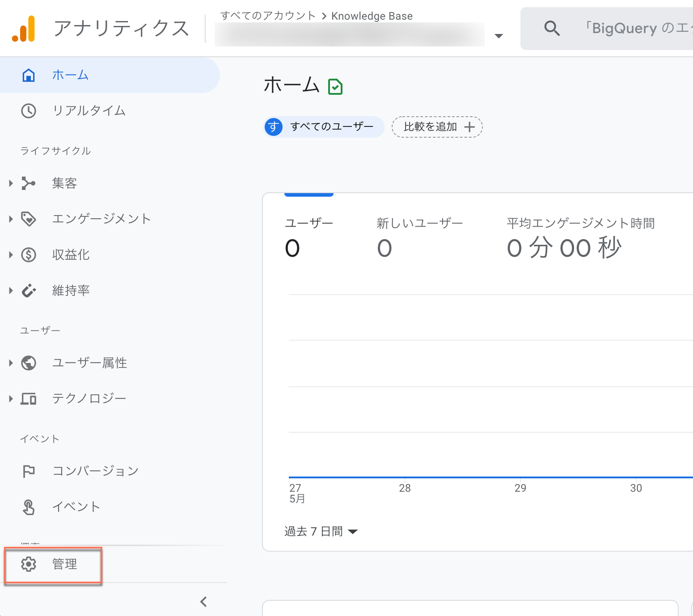Click the すべてのユーザー segment chip
The width and height of the screenshot is (693, 616).
coord(324,127)
